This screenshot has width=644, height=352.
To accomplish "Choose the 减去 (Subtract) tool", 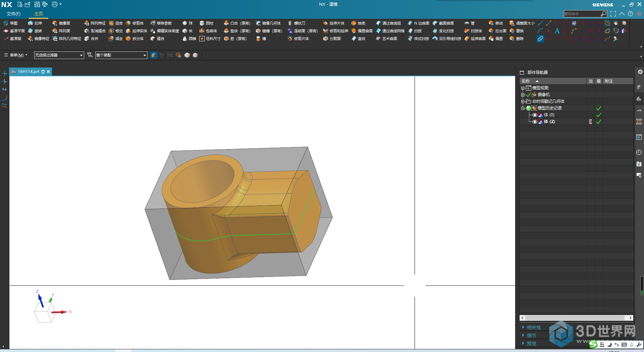I will [116, 39].
